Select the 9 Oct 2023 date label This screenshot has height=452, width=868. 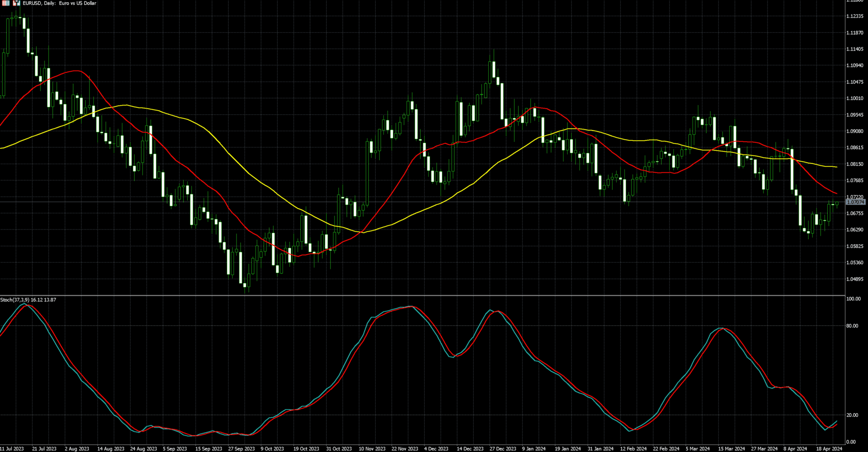[x=272, y=449]
